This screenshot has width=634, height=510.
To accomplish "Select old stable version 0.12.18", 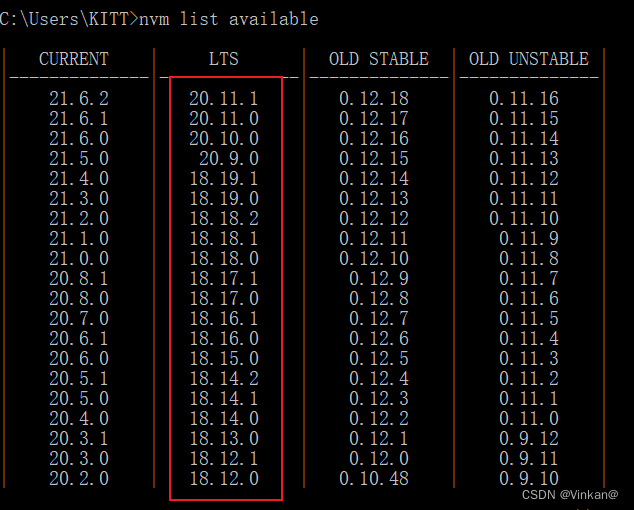I will [374, 98].
